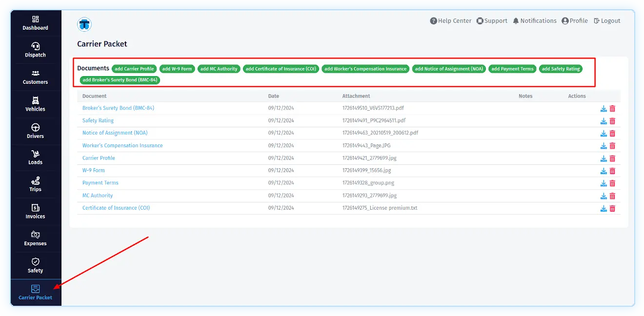Log out using the Logout link
644x316 pixels.
607,21
